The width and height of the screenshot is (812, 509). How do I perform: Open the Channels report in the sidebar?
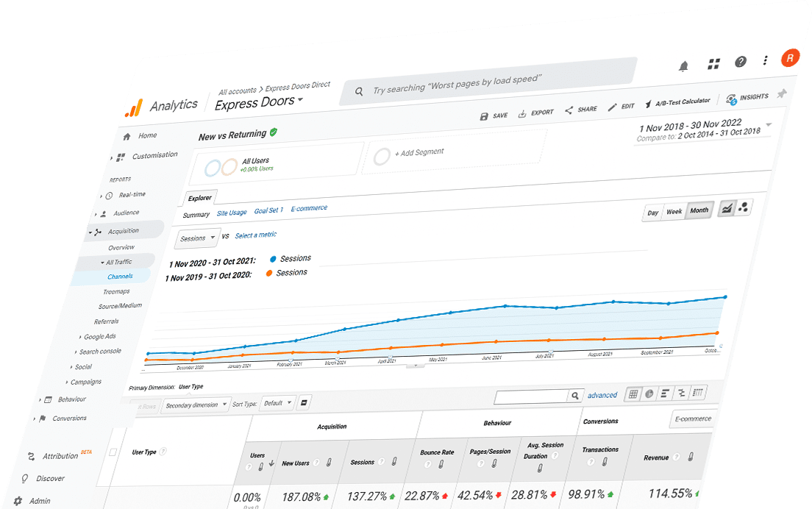click(118, 277)
